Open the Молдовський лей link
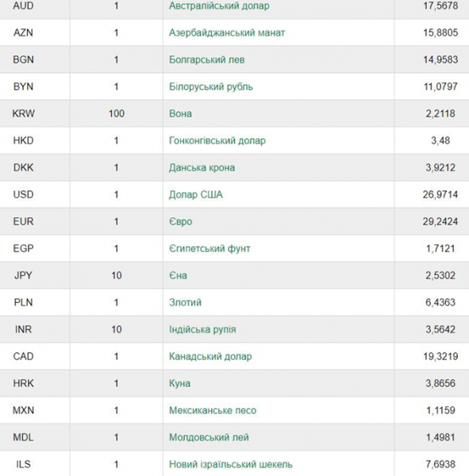This screenshot has height=476, width=469. (209, 437)
